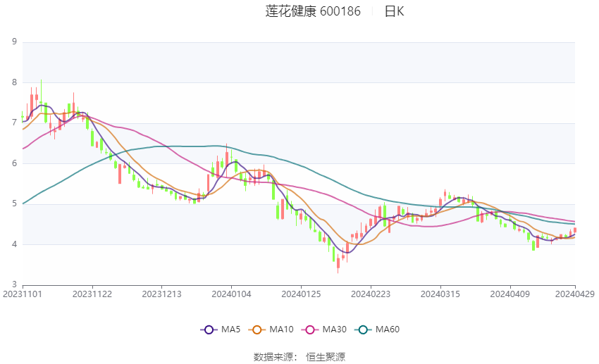
Task: Click the MA60 legend label text
Action: [x=388, y=330]
